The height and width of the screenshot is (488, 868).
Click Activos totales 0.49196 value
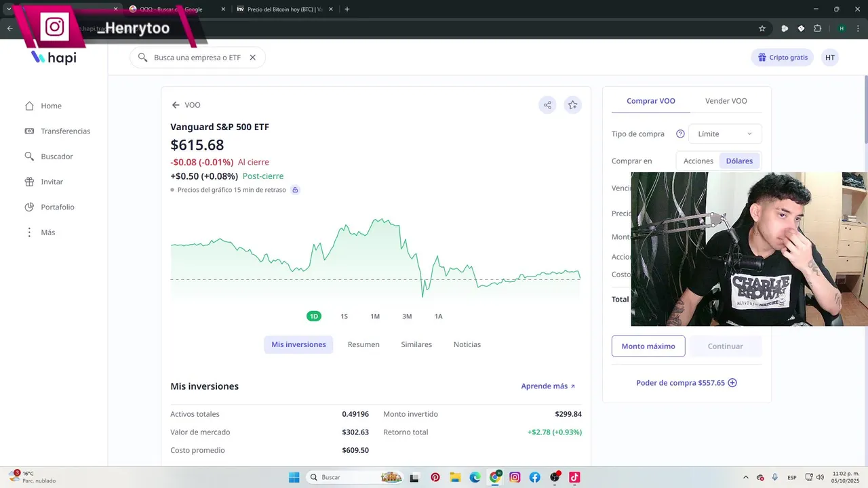point(355,414)
